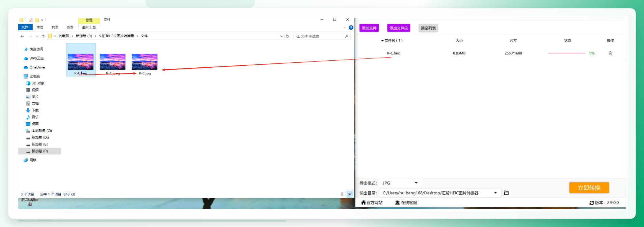644x227 pixels.
Task: Open 下载 folder in sidebar
Action: (x=32, y=110)
